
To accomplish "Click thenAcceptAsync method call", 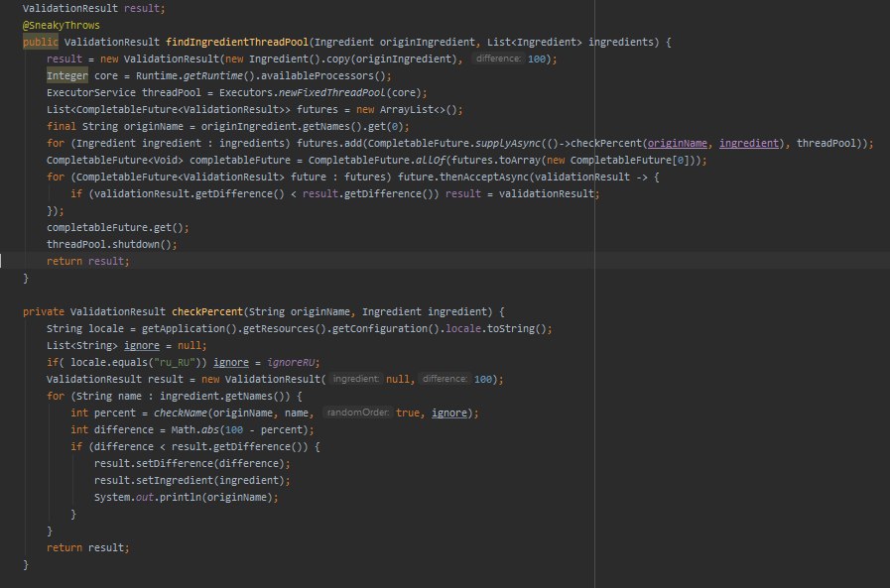I will pos(484,176).
